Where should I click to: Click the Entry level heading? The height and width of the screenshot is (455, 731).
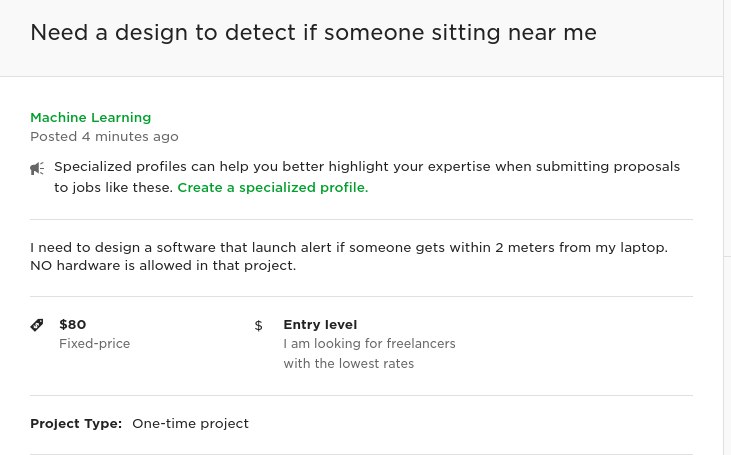click(x=320, y=324)
